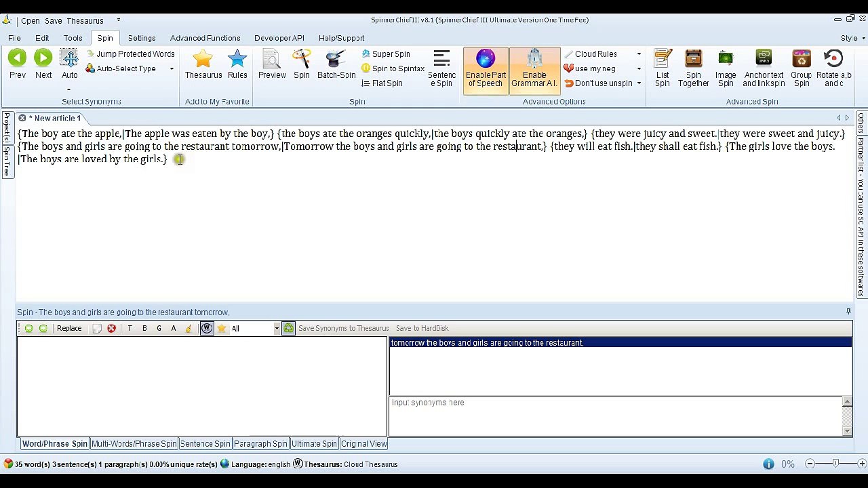Screen dimensions: 868x488
Task: Choose Spin to Spintax
Action: click(393, 68)
